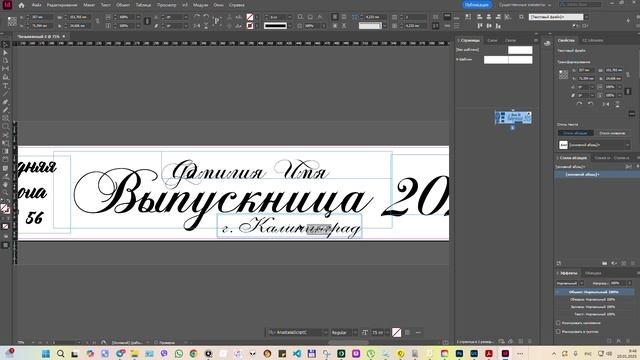Open the File menu

click(36, 5)
